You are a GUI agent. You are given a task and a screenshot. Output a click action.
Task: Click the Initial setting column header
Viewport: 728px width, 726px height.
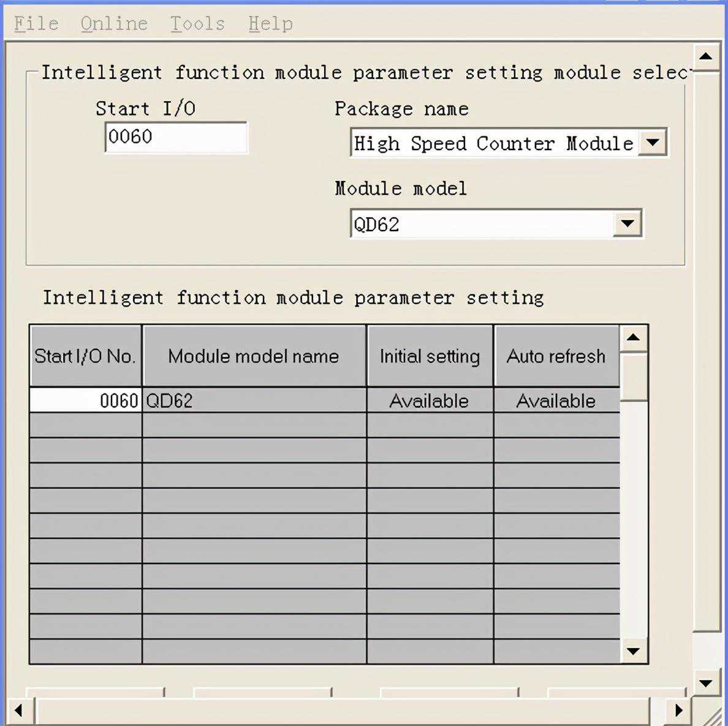tap(430, 356)
